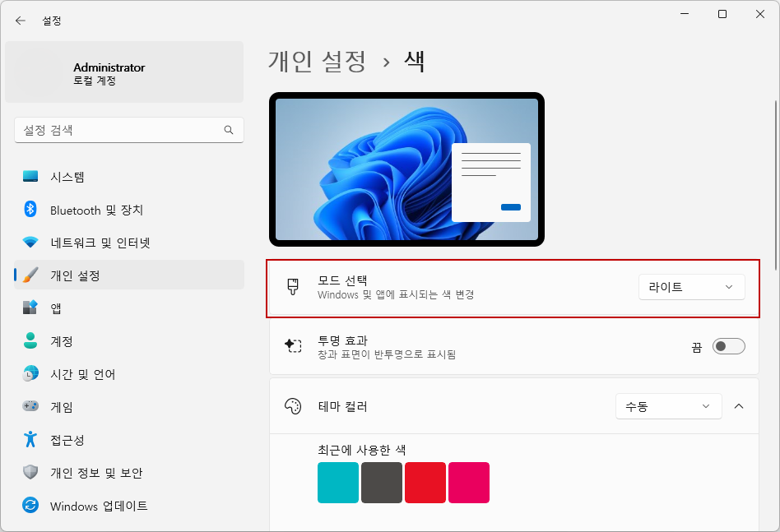Click the 색 page heading
Screen dimensions: 780x532
click(x=414, y=62)
